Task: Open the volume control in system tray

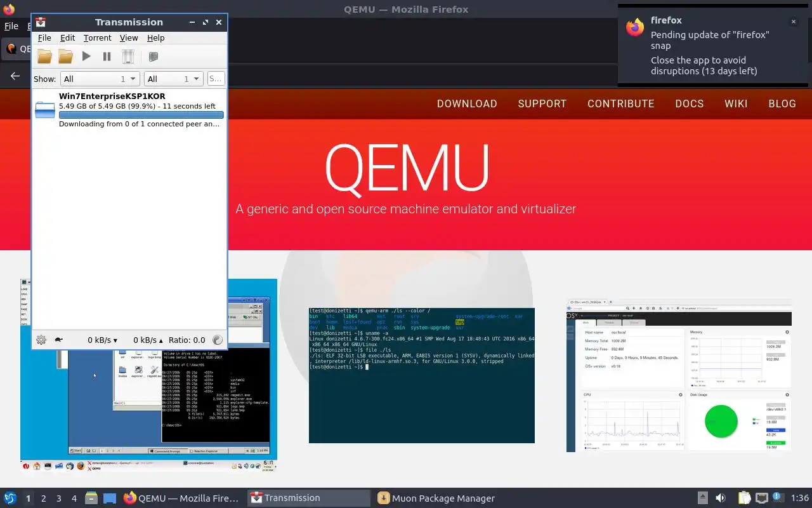Action: coord(721,498)
